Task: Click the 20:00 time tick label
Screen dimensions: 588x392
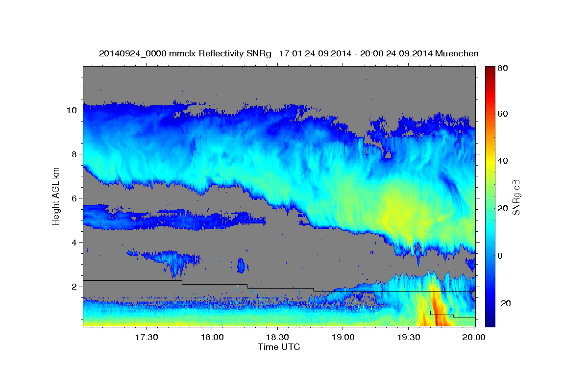Action: click(474, 338)
